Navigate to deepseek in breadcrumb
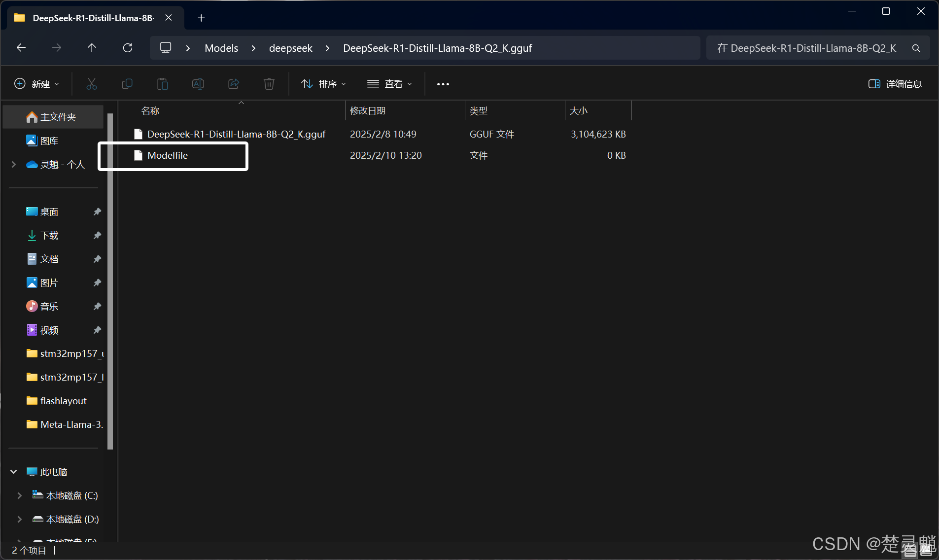 pos(291,48)
